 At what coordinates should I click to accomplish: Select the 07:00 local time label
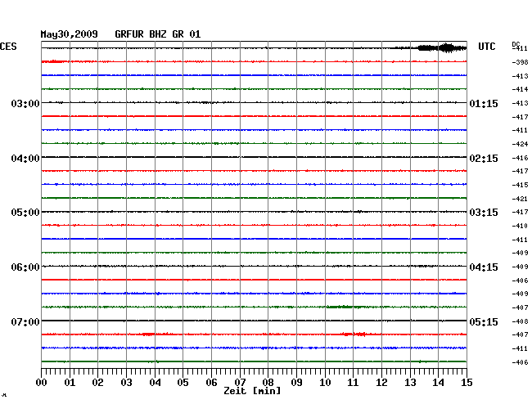click(x=25, y=321)
